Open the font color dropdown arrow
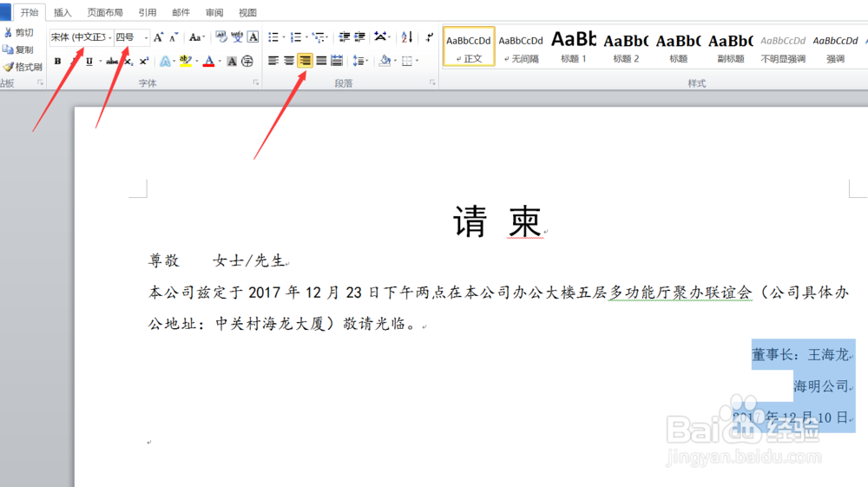 220,61
